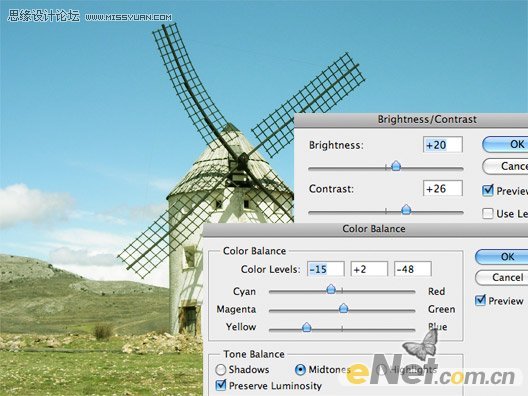The width and height of the screenshot is (528, 396).
Task: Select the Midtones tone balance option
Action: [300, 369]
